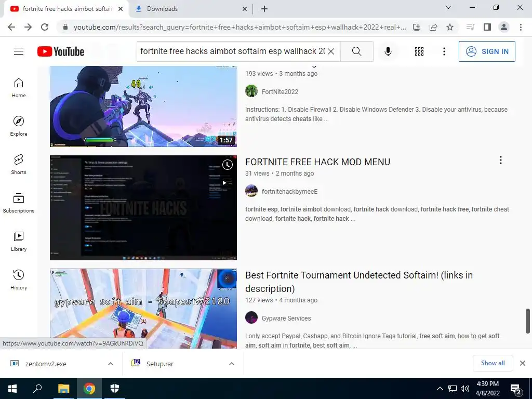Open Chrome tab search chevron
The width and height of the screenshot is (532, 399).
448,7
